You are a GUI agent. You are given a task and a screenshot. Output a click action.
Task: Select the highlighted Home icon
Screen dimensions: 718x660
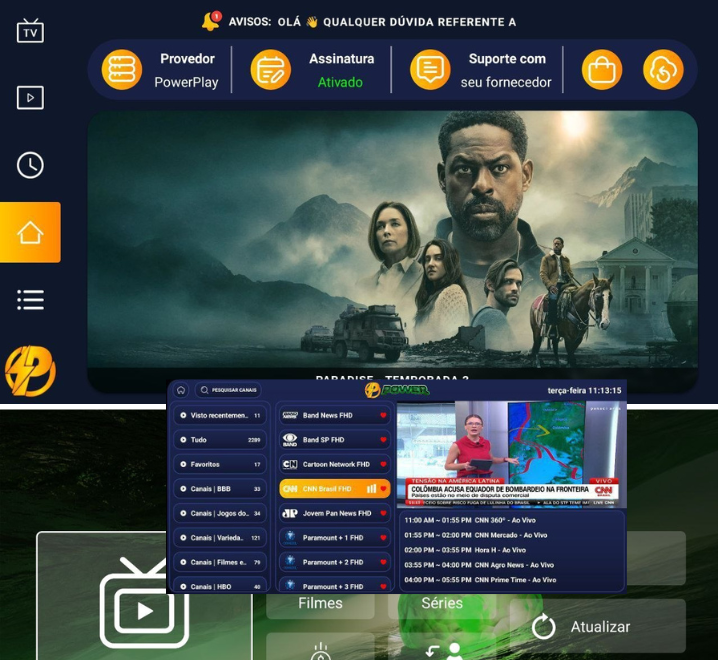(30, 232)
